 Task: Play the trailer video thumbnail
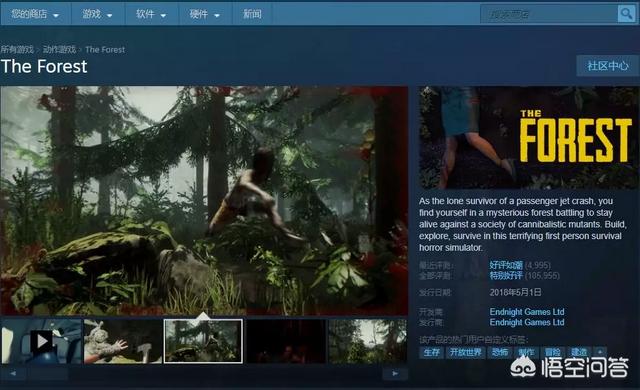click(x=41, y=341)
